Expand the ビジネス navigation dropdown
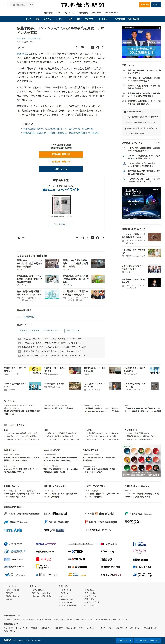This screenshot has width=165, height=644. click(48, 19)
